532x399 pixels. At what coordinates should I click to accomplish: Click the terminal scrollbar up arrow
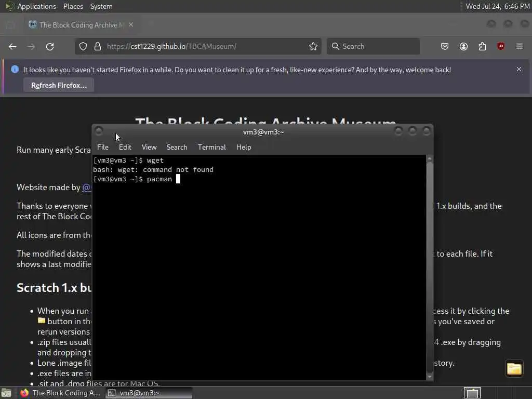pos(430,158)
